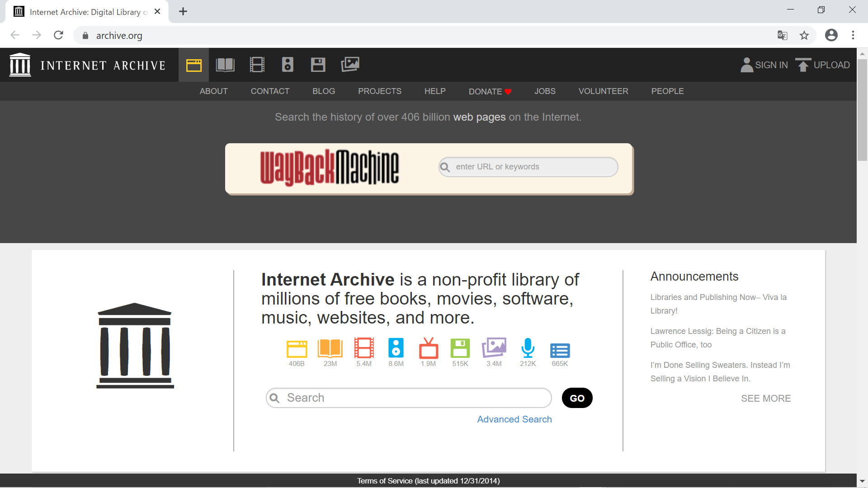Click UPLOAD in the header
Image resolution: width=868 pixels, height=488 pixels.
pyautogui.click(x=822, y=65)
